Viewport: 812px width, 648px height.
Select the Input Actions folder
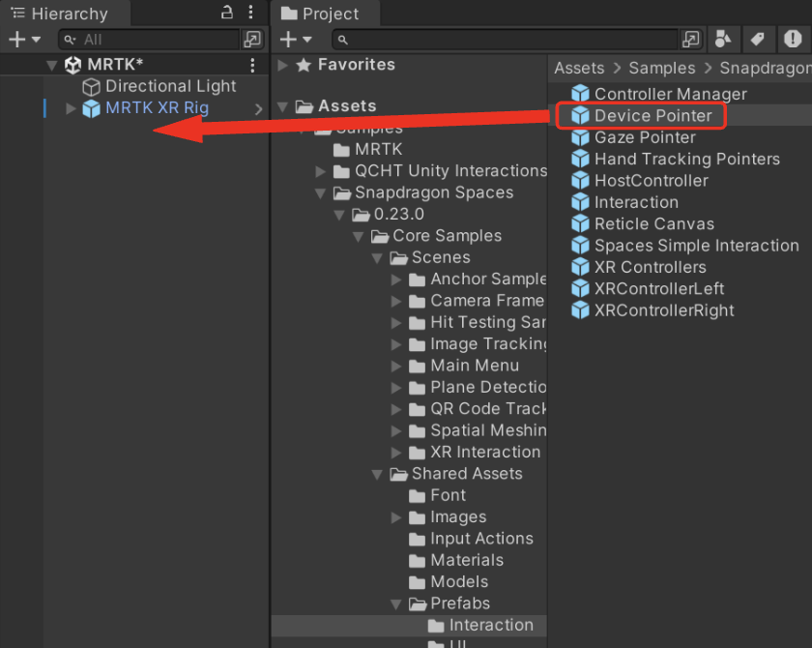[472, 540]
